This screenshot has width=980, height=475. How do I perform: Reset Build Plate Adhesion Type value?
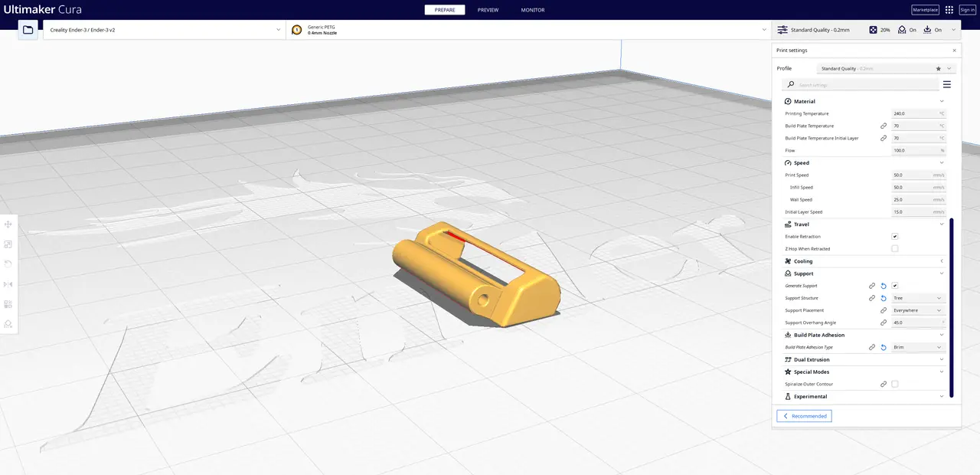point(884,347)
